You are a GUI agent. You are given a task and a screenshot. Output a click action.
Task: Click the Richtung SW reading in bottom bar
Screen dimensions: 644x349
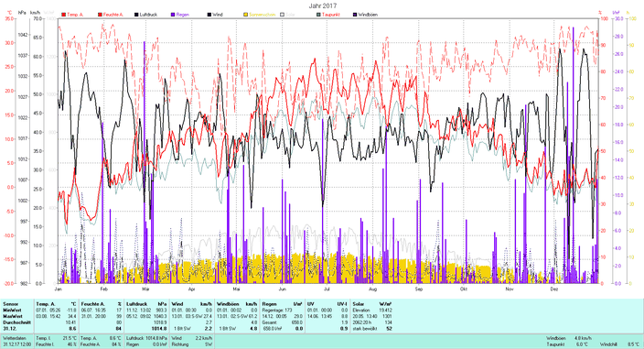192,344
